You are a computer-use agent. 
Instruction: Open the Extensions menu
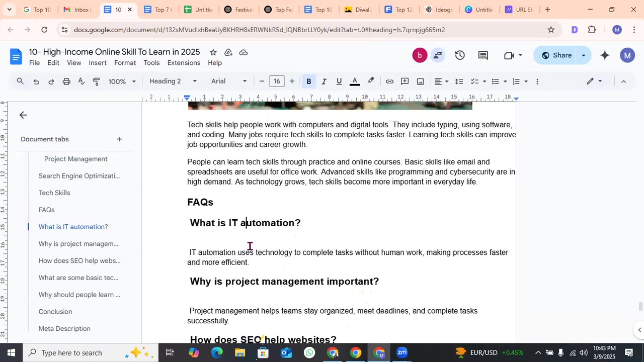[x=184, y=63]
